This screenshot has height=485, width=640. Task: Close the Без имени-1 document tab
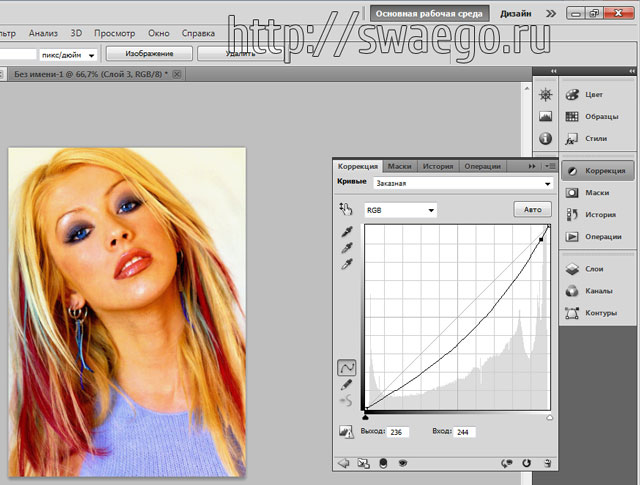pos(177,74)
